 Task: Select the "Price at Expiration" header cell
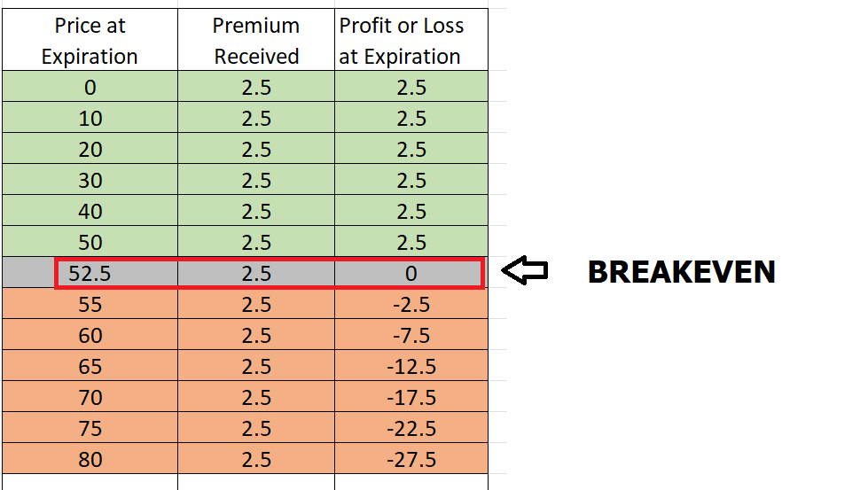click(90, 41)
